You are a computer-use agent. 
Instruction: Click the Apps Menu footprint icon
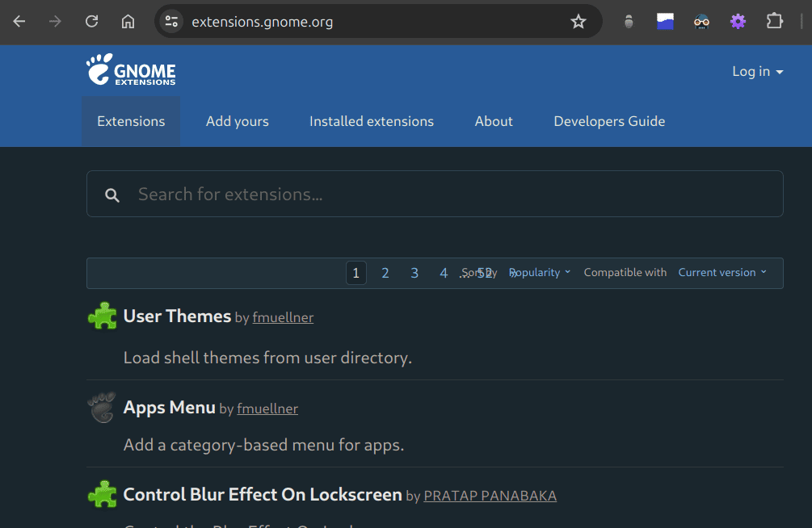(102, 408)
